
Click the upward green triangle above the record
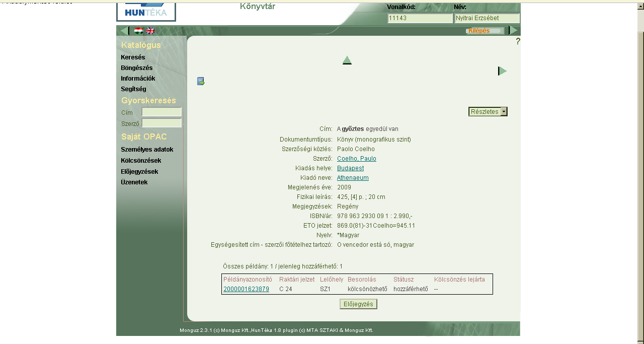point(347,60)
